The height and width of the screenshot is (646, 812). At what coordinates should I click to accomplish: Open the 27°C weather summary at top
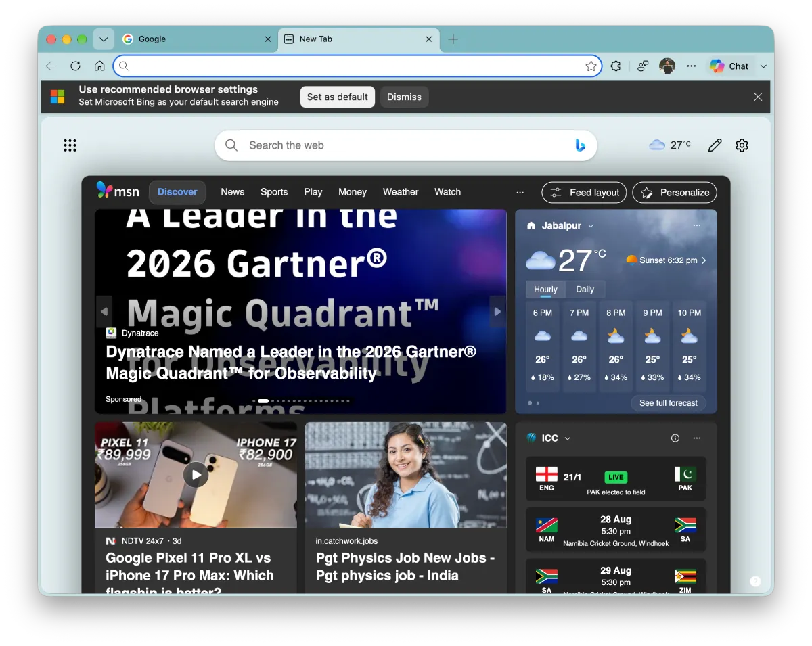point(670,145)
